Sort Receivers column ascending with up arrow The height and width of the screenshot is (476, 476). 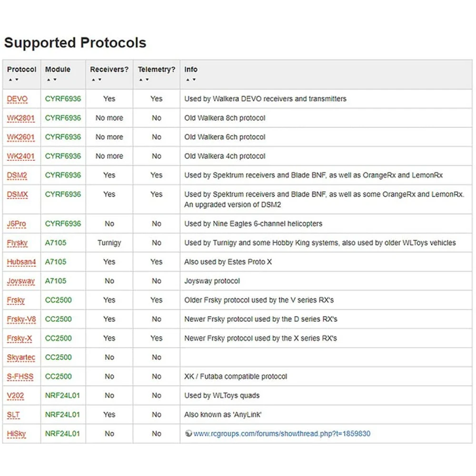tap(93, 80)
